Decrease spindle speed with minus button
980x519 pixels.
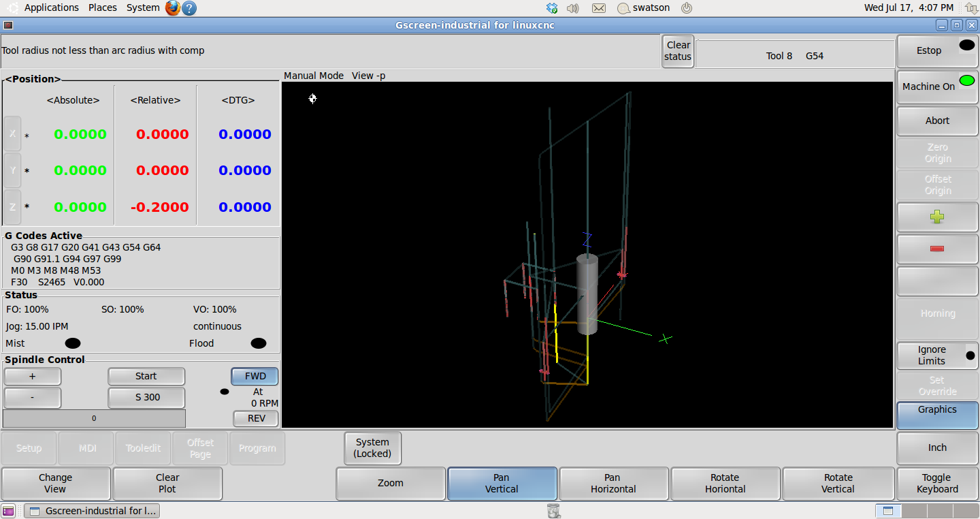(32, 397)
